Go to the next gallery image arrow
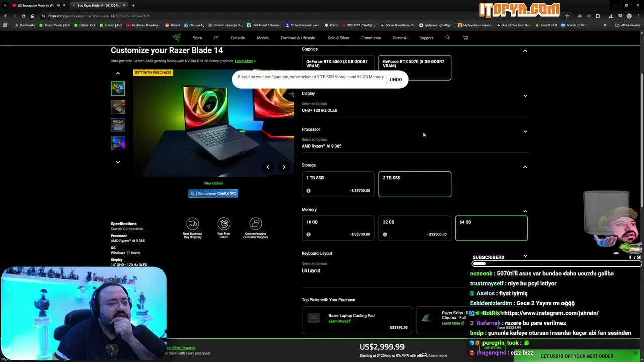 click(x=284, y=167)
